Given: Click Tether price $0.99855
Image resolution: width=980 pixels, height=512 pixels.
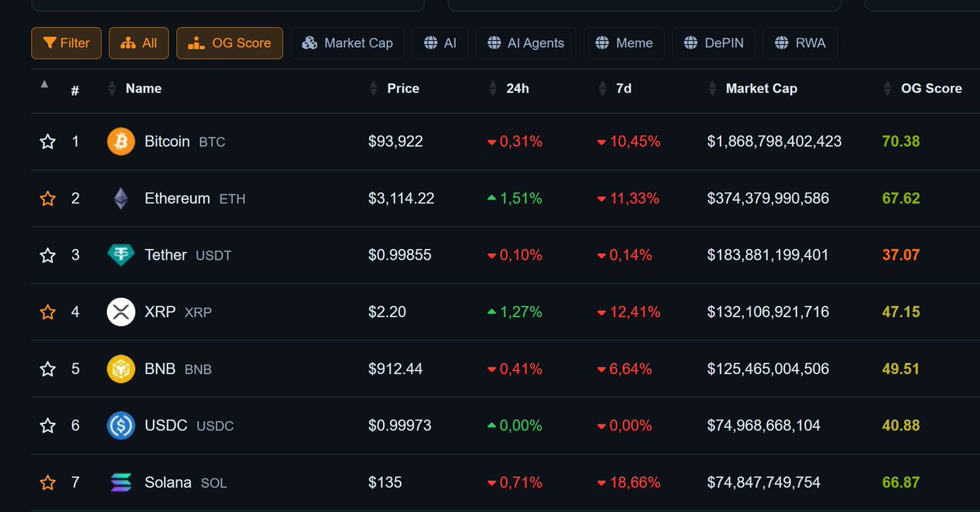Looking at the screenshot, I should coord(400,255).
